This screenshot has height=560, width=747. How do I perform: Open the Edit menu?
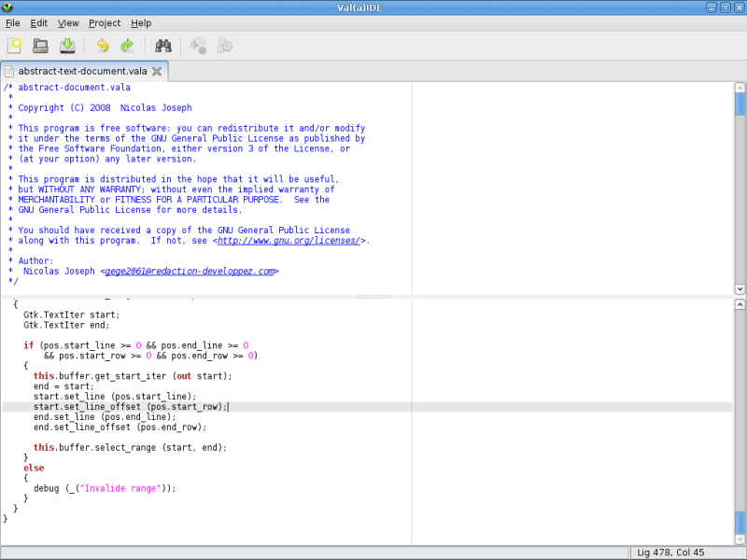tap(38, 22)
